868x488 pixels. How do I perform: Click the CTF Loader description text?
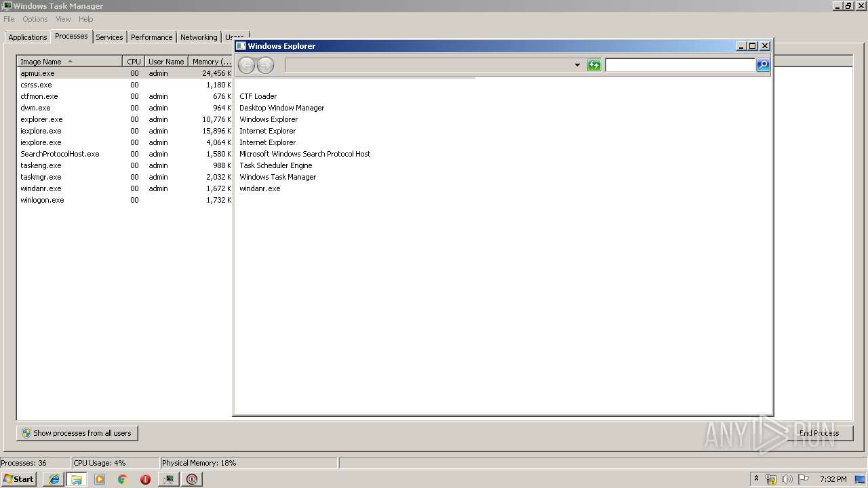click(258, 96)
